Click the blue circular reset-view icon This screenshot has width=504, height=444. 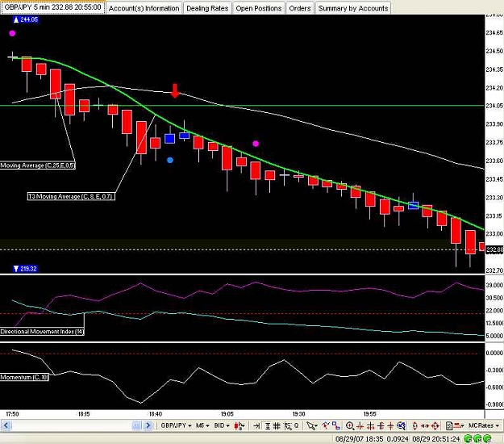pos(401,426)
